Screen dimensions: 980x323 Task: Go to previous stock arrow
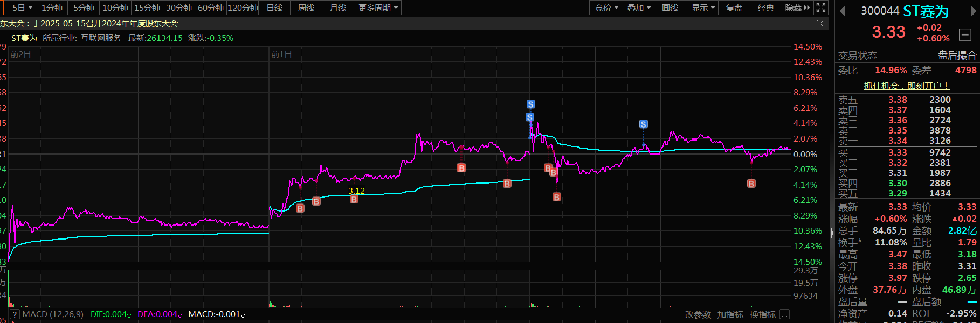tap(842, 11)
